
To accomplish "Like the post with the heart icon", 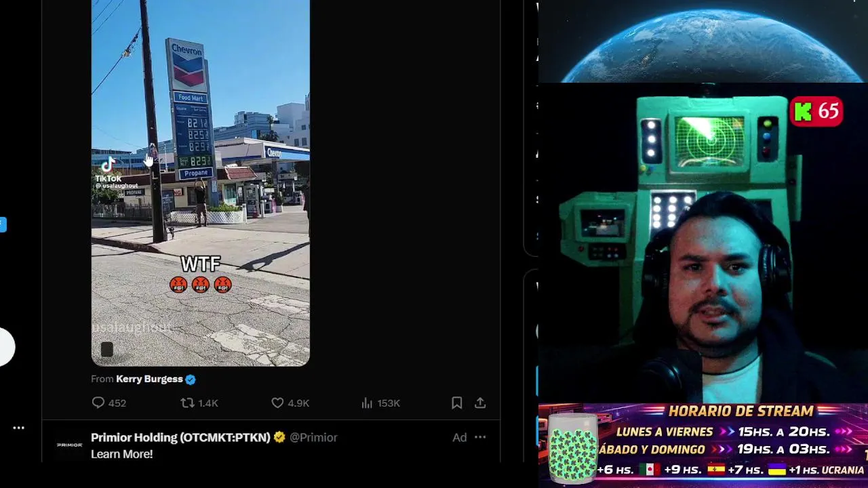I will (277, 403).
